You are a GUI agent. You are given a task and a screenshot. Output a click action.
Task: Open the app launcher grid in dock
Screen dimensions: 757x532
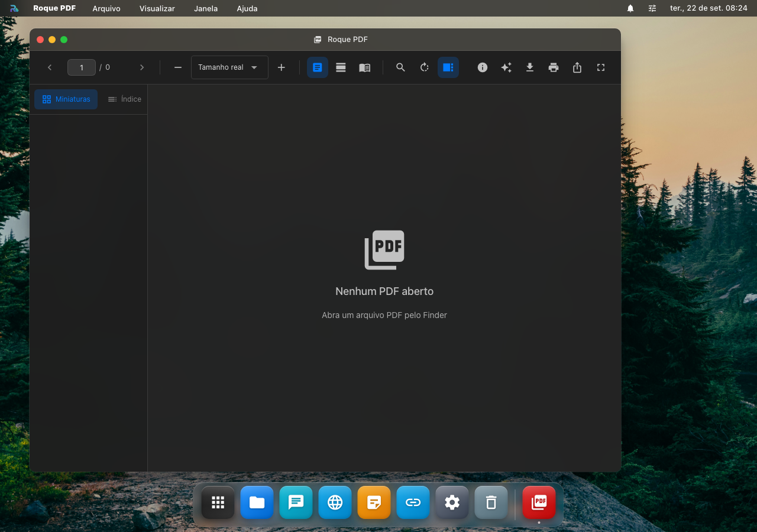click(x=218, y=502)
